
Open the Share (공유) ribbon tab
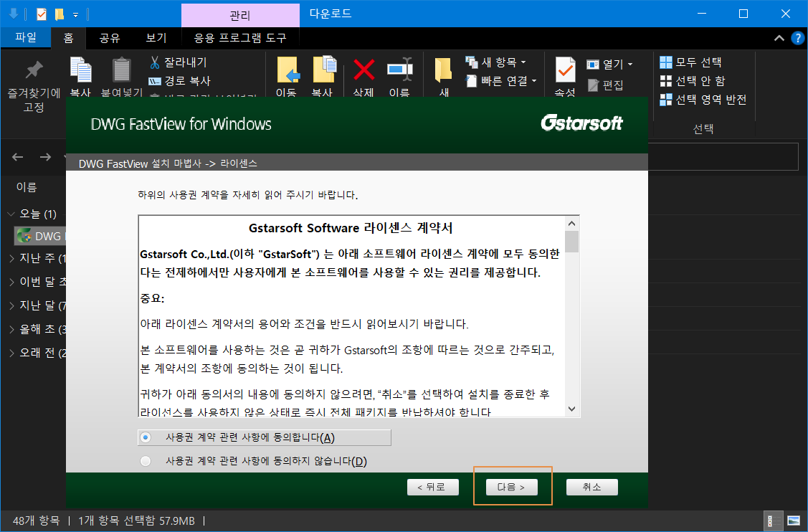click(x=109, y=37)
